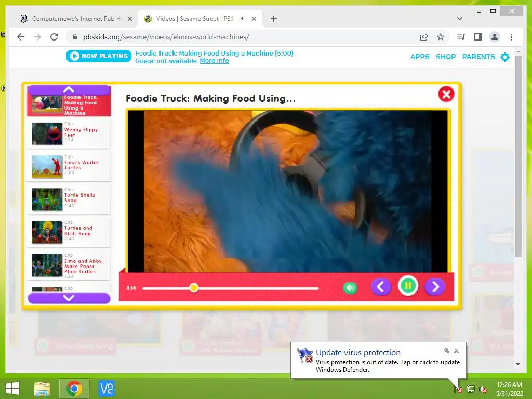Open a new Chrome tab
Viewport: 532px width, 399px height.
[274, 19]
